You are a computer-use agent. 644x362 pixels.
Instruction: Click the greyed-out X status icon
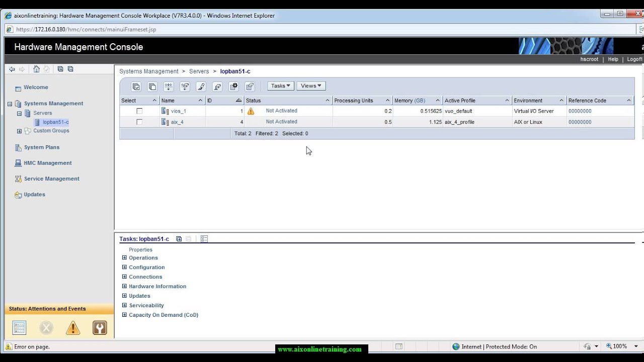pos(46,328)
